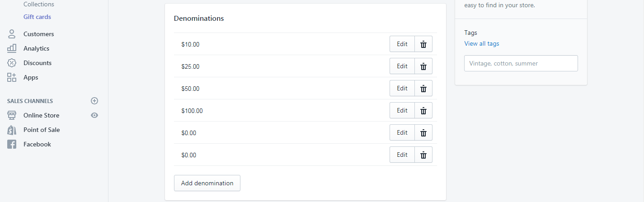Click the Facebook logo icon

(x=12, y=144)
